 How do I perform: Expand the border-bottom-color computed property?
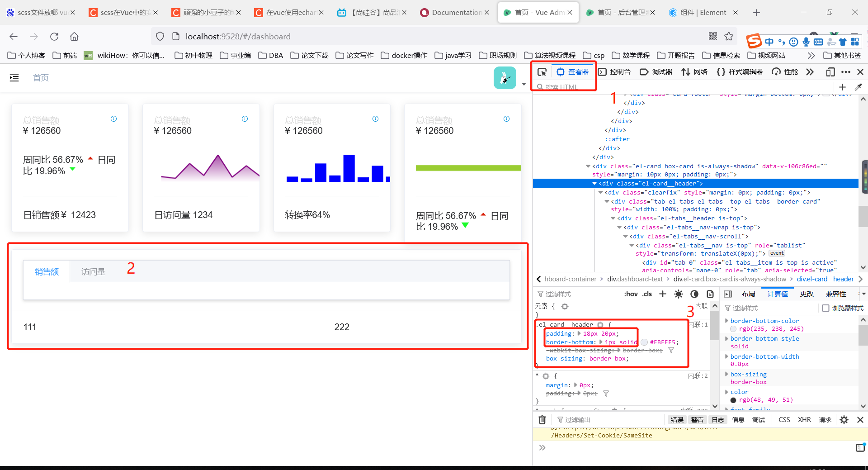[x=727, y=320]
